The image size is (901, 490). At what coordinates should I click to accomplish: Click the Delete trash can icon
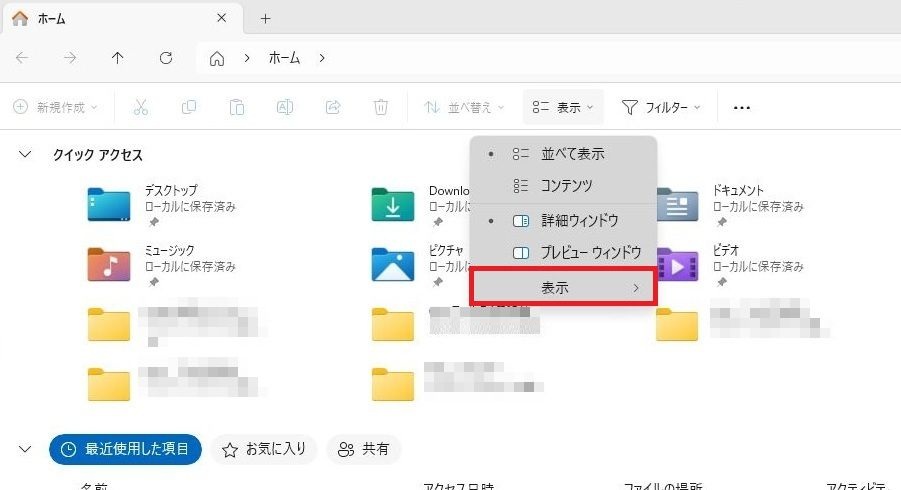pyautogui.click(x=381, y=107)
